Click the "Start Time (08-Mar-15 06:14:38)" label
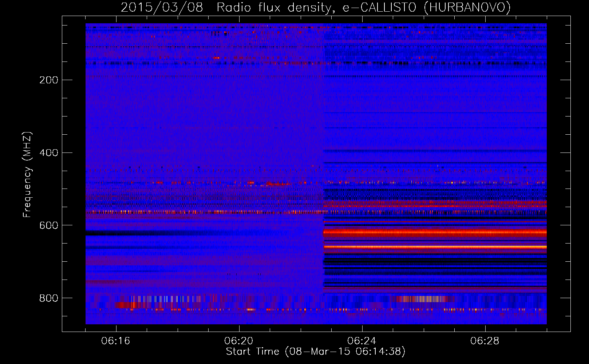Viewport: 589px width, 364px height. click(x=316, y=352)
